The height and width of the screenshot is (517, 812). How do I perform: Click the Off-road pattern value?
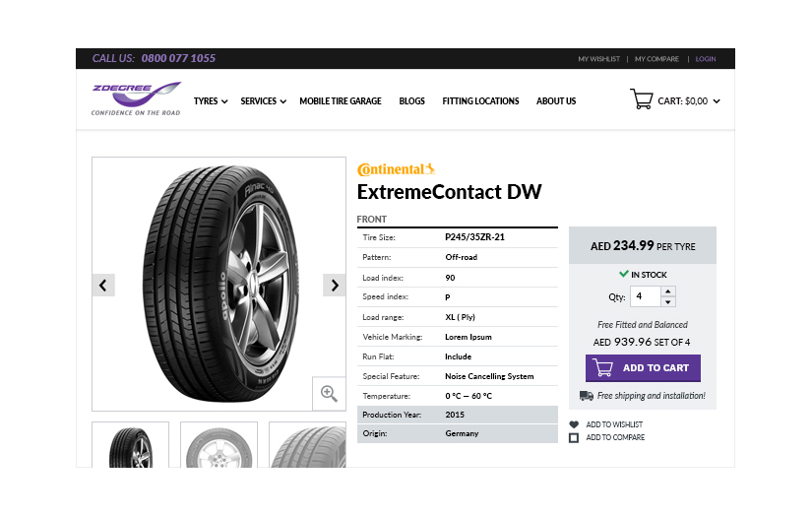click(462, 257)
